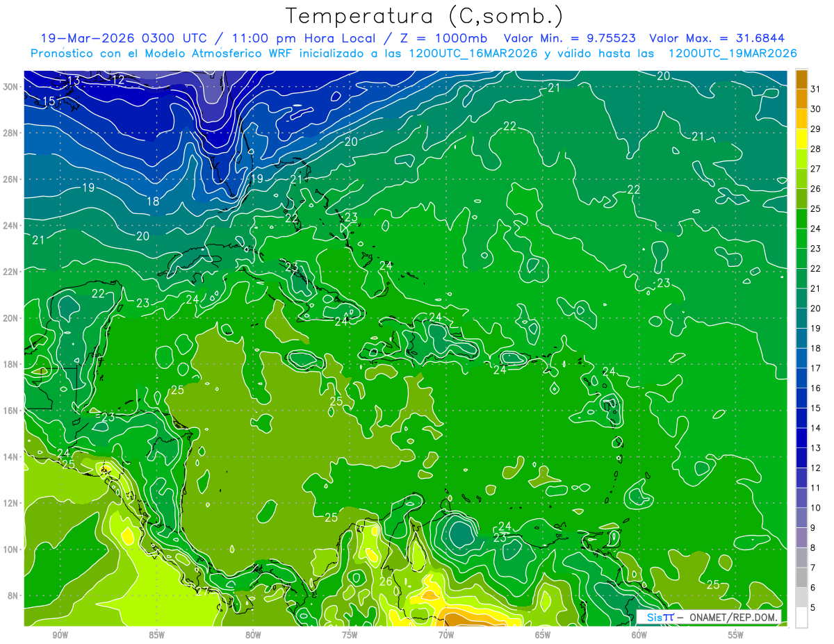Click the latitude axis label "20N"
Viewport: 834px width, 644px height.
coord(10,318)
